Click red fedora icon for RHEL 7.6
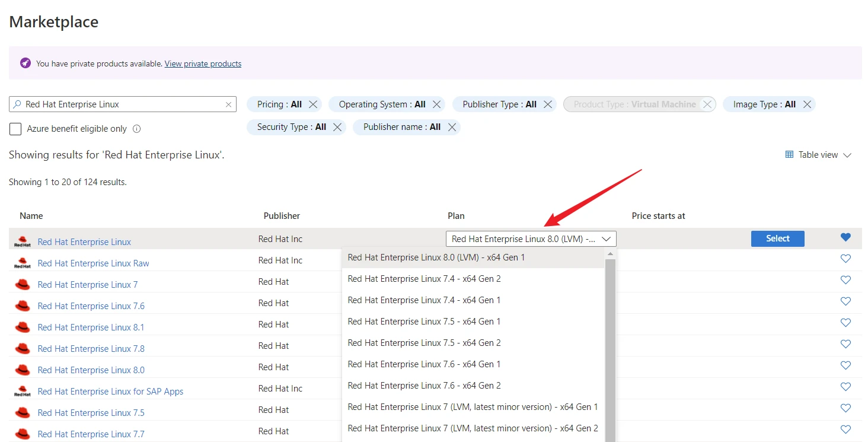The image size is (868, 442). pos(23,306)
